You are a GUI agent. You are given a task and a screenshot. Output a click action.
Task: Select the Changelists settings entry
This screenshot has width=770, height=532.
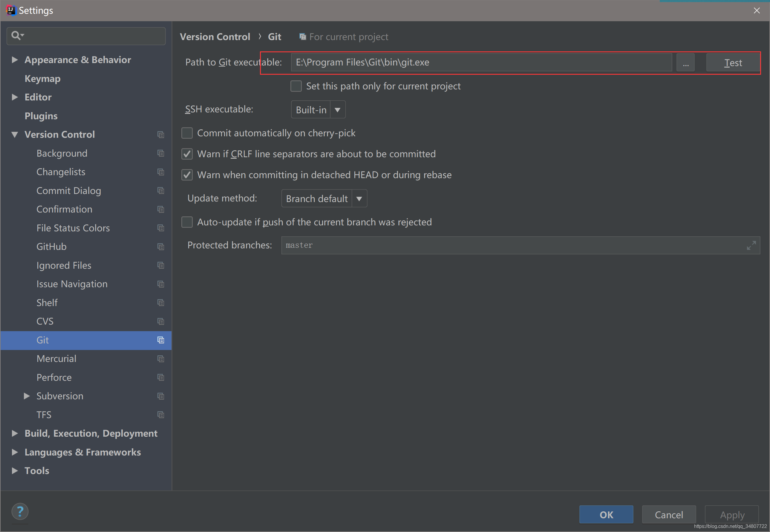[61, 172]
